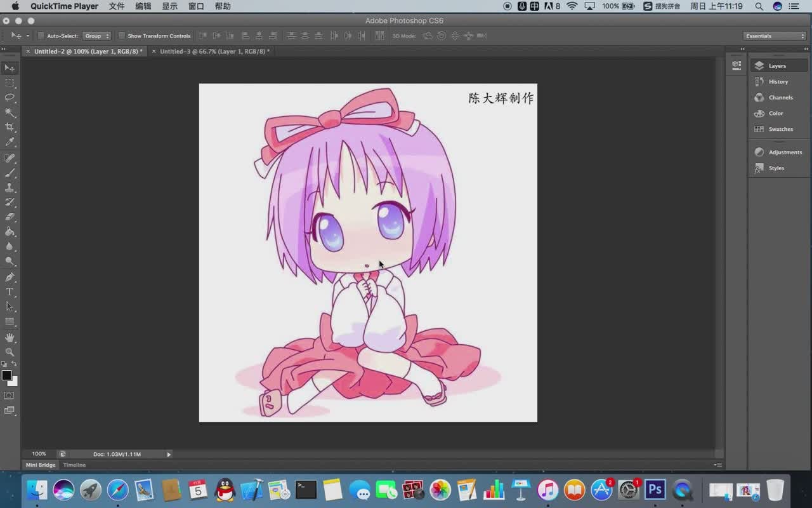Screen dimensions: 812x508
Task: Open the Mini Bridge tab
Action: point(41,465)
